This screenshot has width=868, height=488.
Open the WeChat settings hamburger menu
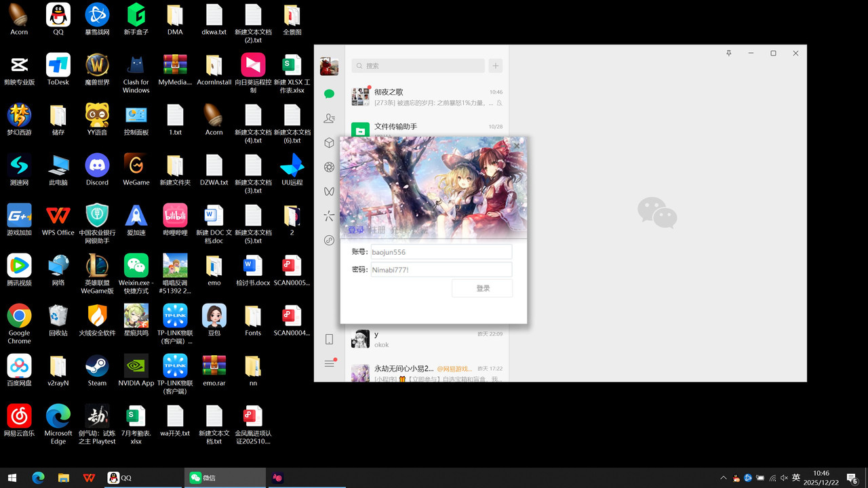click(x=330, y=363)
